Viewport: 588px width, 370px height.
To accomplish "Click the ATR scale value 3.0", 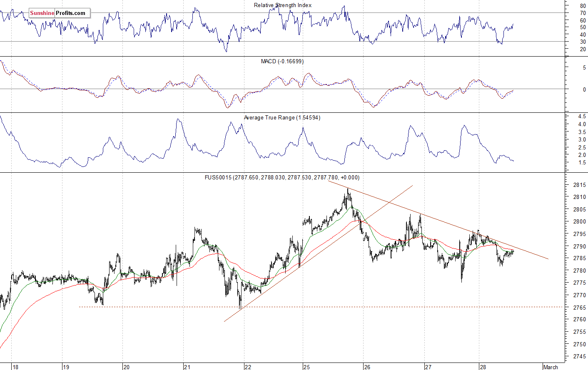I will click(582, 140).
